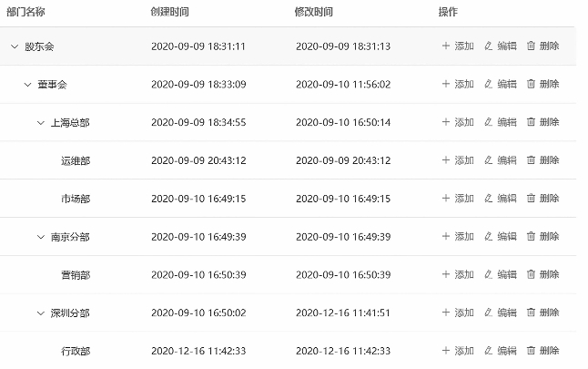Select the 市场部 department name
The image size is (588, 369).
[76, 199]
